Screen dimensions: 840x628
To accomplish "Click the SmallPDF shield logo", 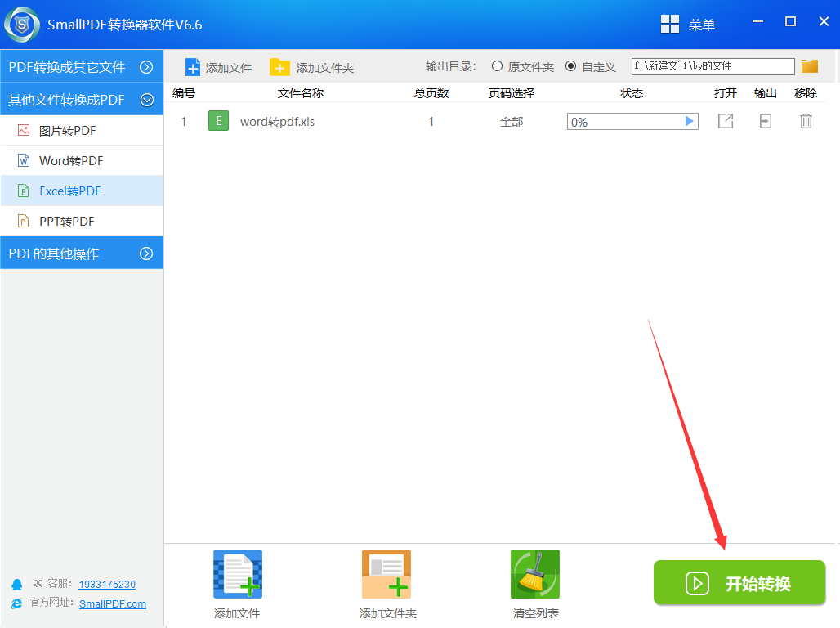I will 22,25.
